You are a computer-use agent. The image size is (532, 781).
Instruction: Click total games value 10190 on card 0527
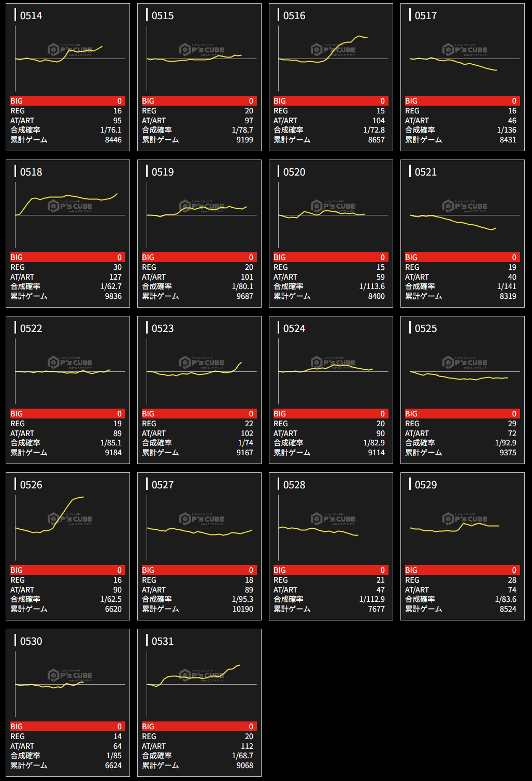tap(243, 609)
